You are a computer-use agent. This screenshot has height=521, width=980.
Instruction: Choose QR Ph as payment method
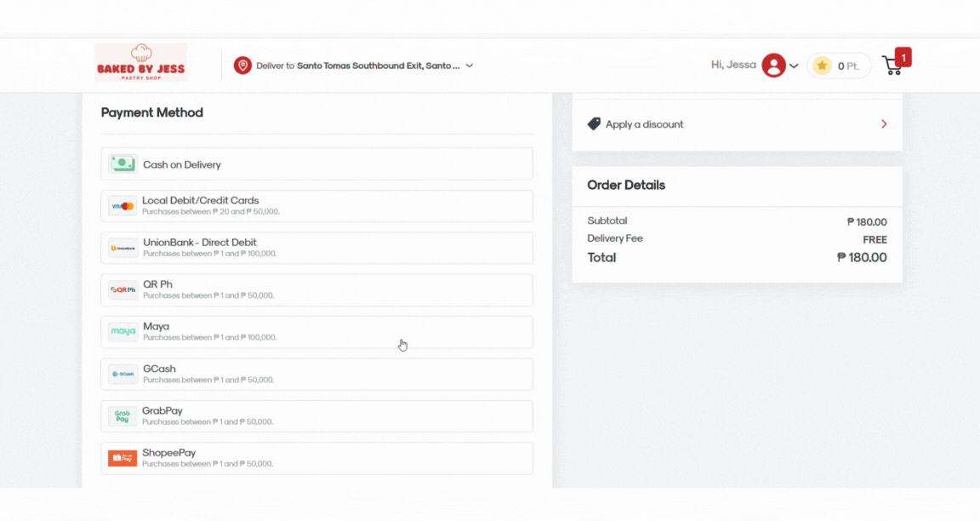coord(316,290)
